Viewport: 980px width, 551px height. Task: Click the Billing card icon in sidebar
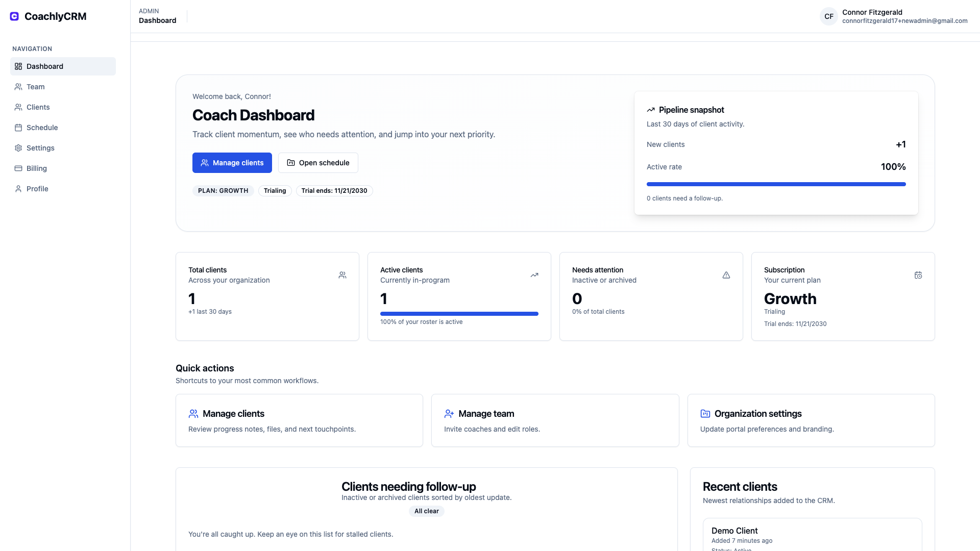pyautogui.click(x=18, y=168)
